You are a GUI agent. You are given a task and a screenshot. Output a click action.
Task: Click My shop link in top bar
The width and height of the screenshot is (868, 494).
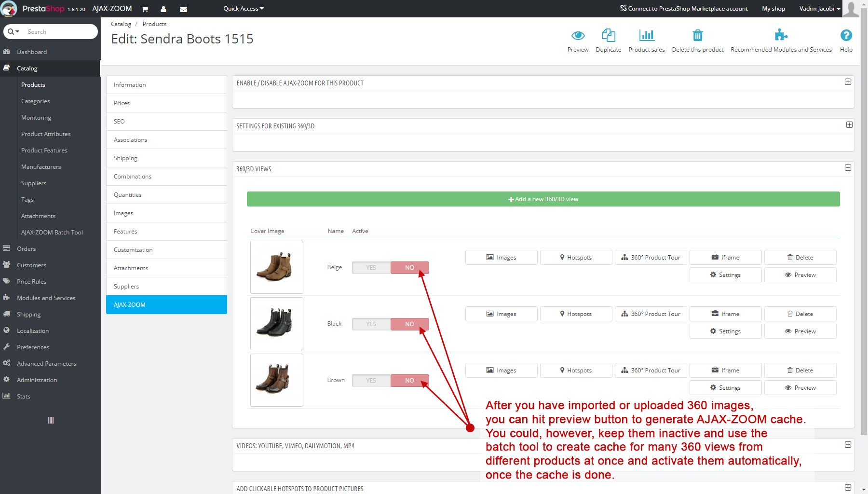[773, 9]
